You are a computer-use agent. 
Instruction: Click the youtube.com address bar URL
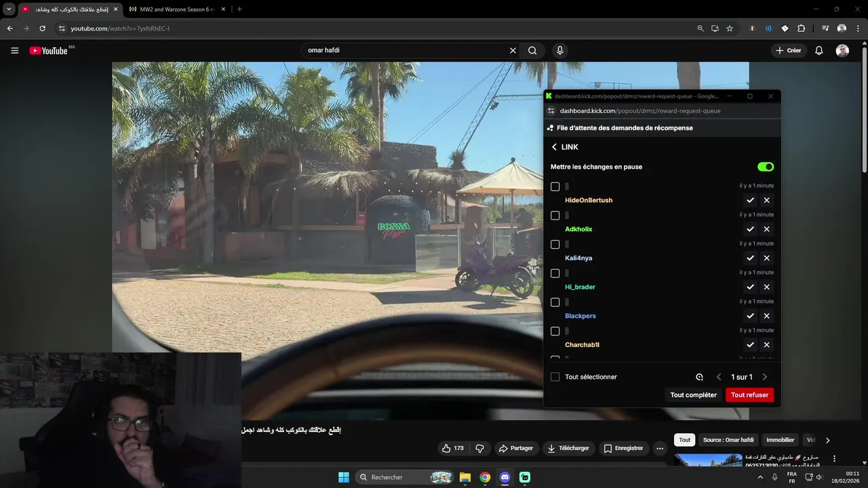[x=120, y=28]
